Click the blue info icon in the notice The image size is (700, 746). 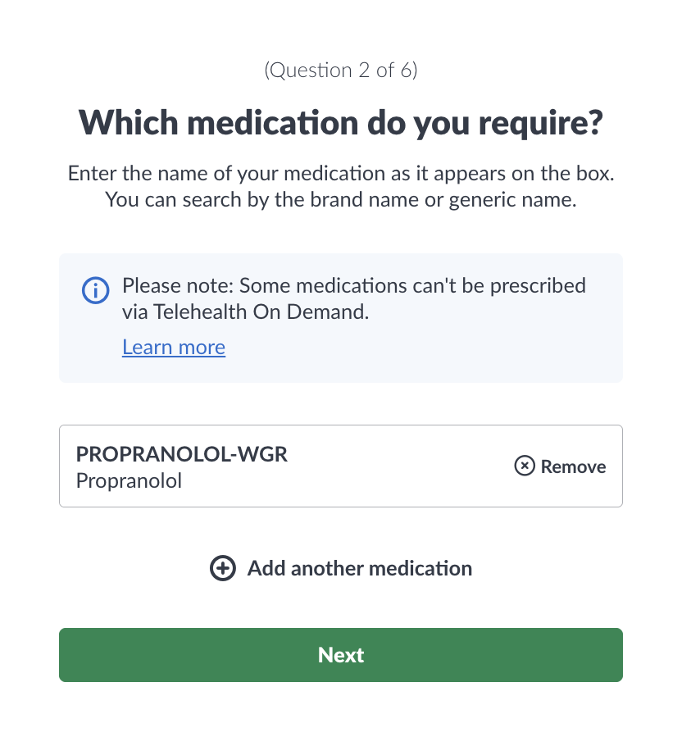95,289
